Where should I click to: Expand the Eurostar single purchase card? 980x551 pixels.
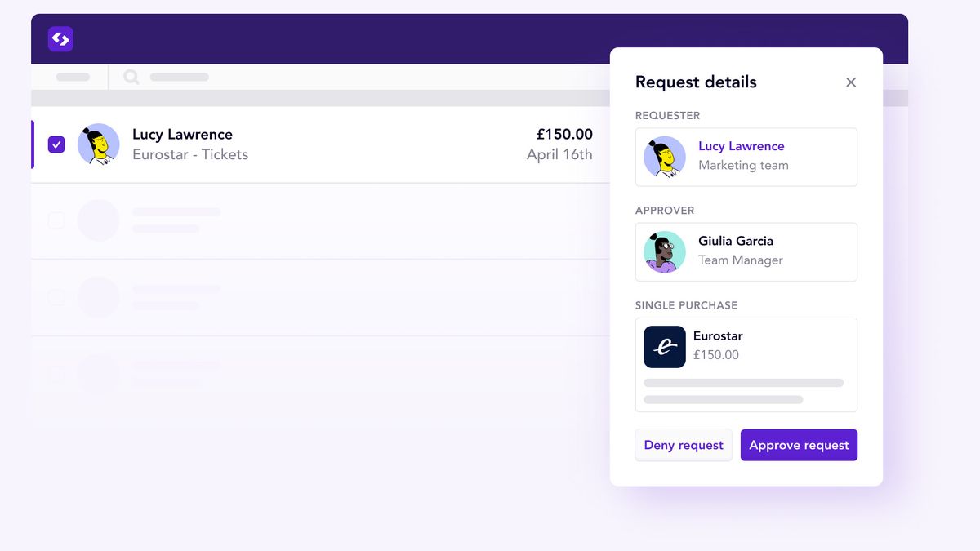(x=746, y=364)
